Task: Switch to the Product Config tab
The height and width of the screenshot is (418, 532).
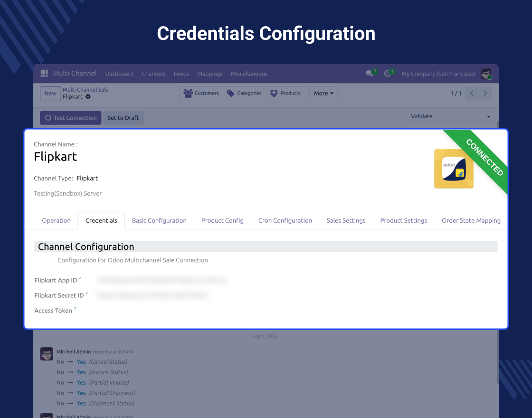Action: (222, 220)
